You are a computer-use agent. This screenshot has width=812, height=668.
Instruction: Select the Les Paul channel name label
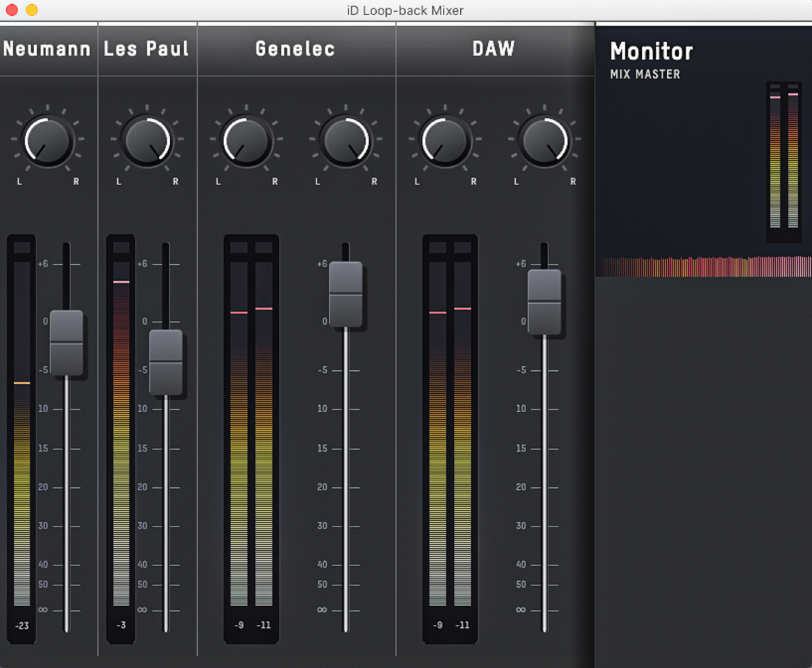(x=146, y=49)
